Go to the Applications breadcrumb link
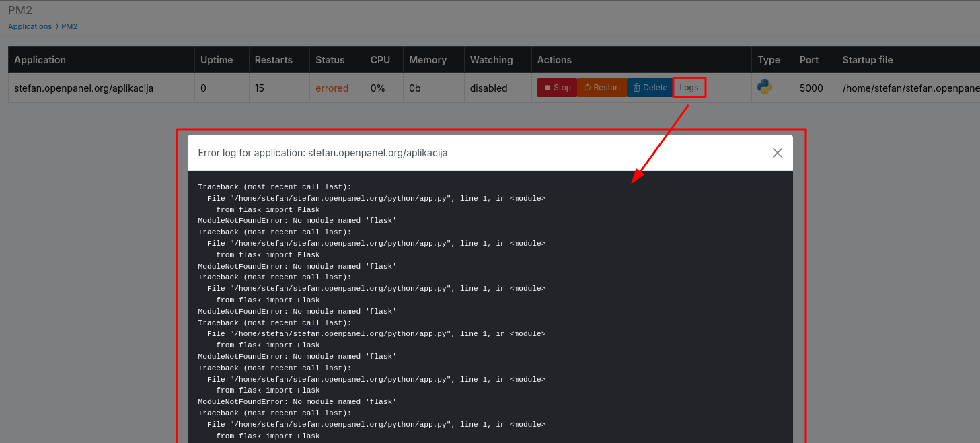The height and width of the screenshot is (443, 980). [x=30, y=26]
